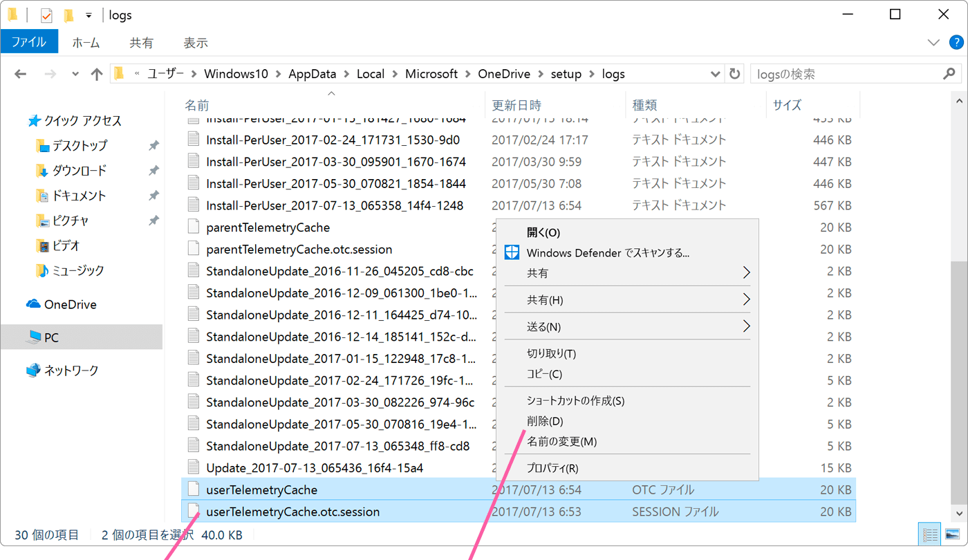Open the ファイル tab
Image resolution: width=968 pixels, height=560 pixels.
(29, 42)
